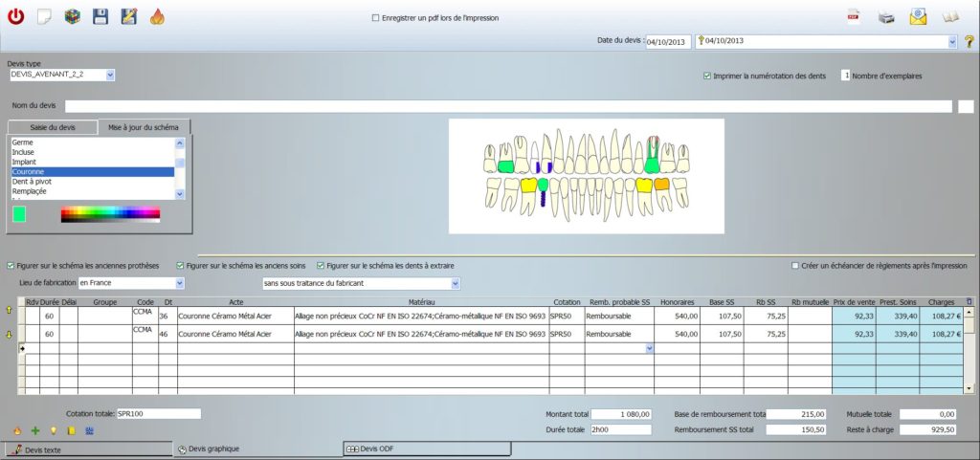Toggle Figurer les anciennes prothèses checkbox
Viewport: 980px width, 460px height.
pyautogui.click(x=11, y=266)
